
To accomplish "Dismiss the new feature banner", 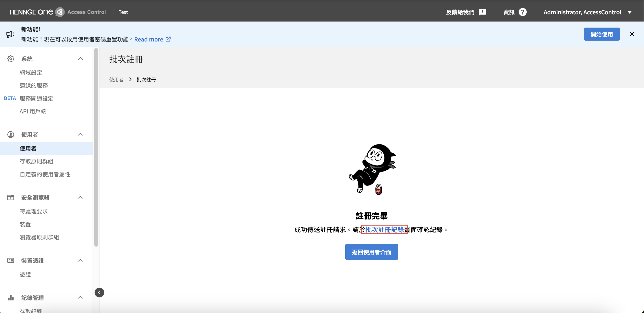I will [631, 34].
